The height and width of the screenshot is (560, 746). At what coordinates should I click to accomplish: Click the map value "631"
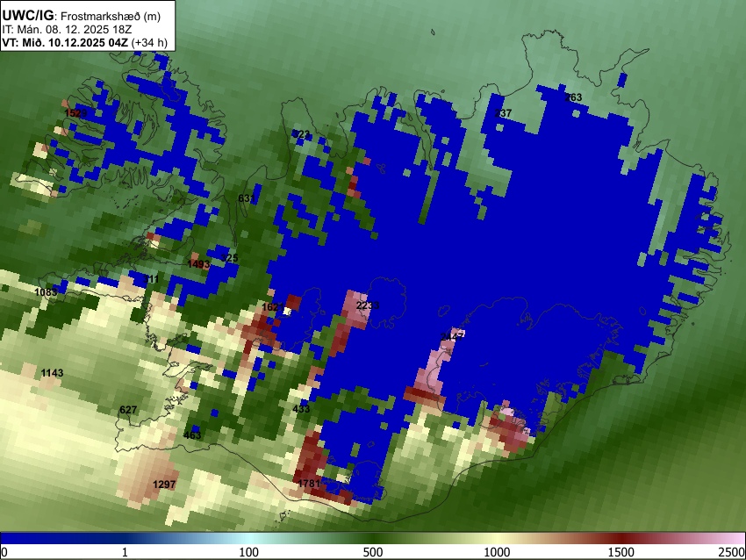(247, 198)
